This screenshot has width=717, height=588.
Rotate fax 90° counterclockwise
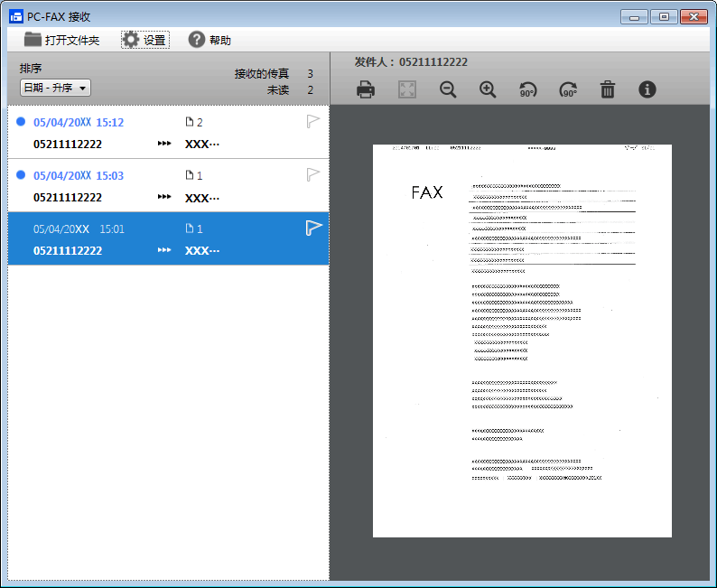click(x=527, y=89)
